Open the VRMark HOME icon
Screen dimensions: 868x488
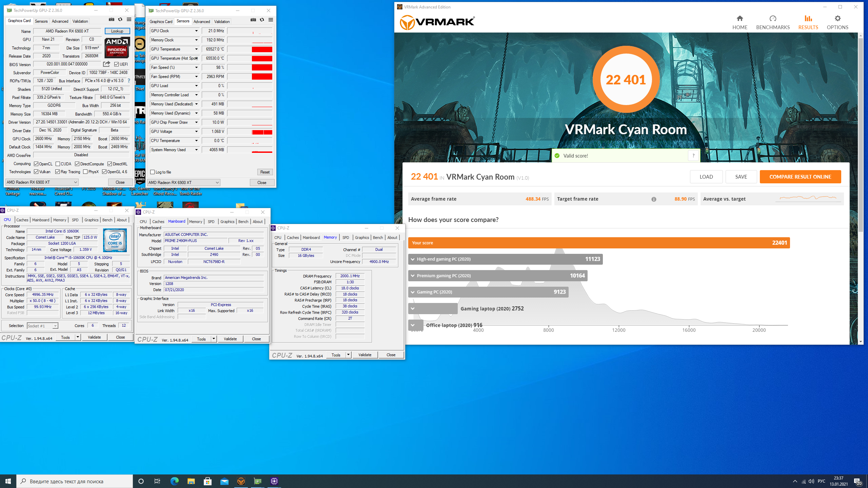[x=739, y=18]
